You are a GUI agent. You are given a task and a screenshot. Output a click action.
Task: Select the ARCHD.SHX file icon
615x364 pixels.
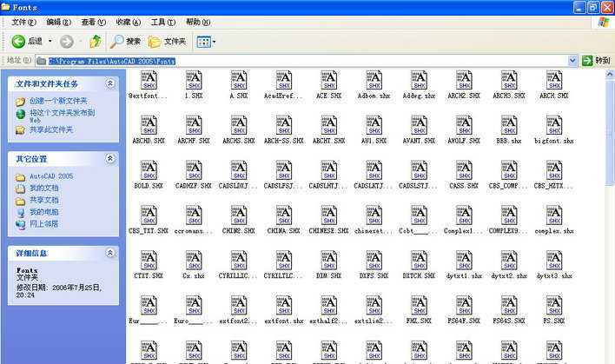pos(149,125)
